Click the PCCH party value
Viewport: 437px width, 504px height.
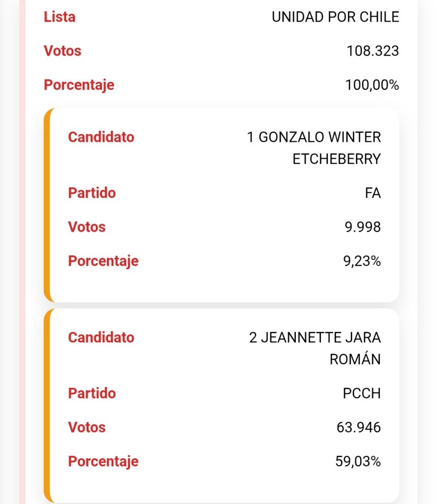pos(362,394)
